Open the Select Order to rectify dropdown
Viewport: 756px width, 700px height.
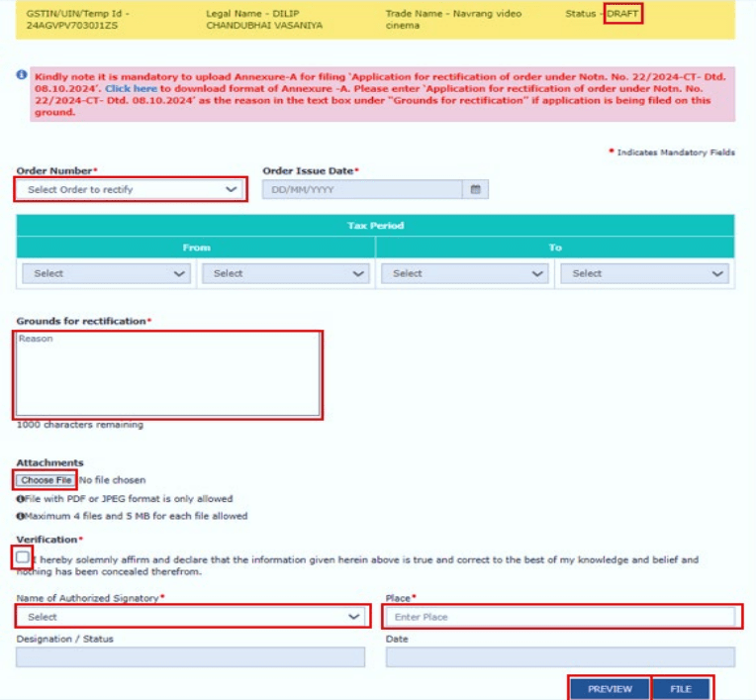pos(130,189)
